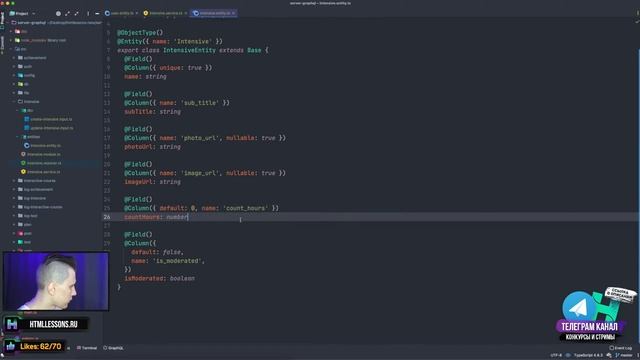Collapse the intensive folder
Screen dimensions: 640x360
[x=15, y=102]
